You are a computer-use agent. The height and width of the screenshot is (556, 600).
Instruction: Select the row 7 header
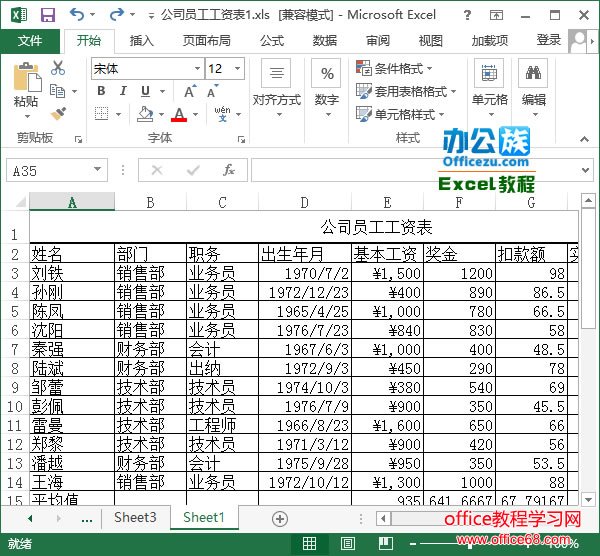15,349
